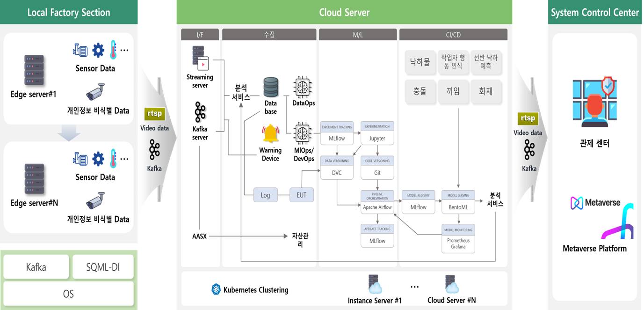Image resolution: width=644 pixels, height=310 pixels.
Task: Select the M/L column header
Action: click(357, 34)
